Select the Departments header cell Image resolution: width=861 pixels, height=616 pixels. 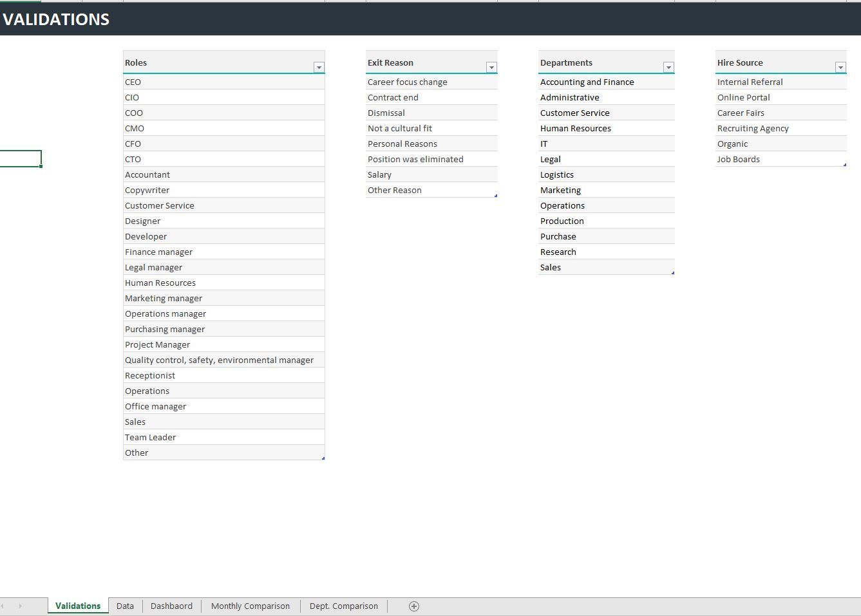coord(607,62)
